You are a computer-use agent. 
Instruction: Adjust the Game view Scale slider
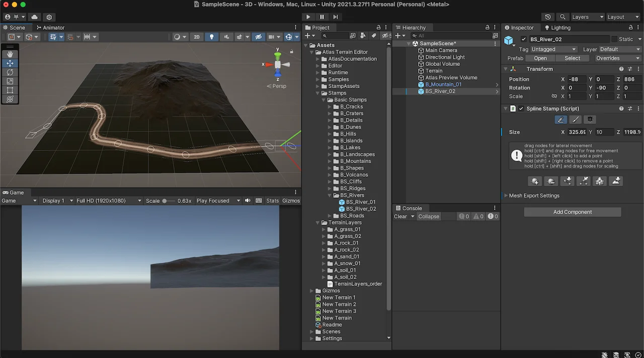pos(168,200)
